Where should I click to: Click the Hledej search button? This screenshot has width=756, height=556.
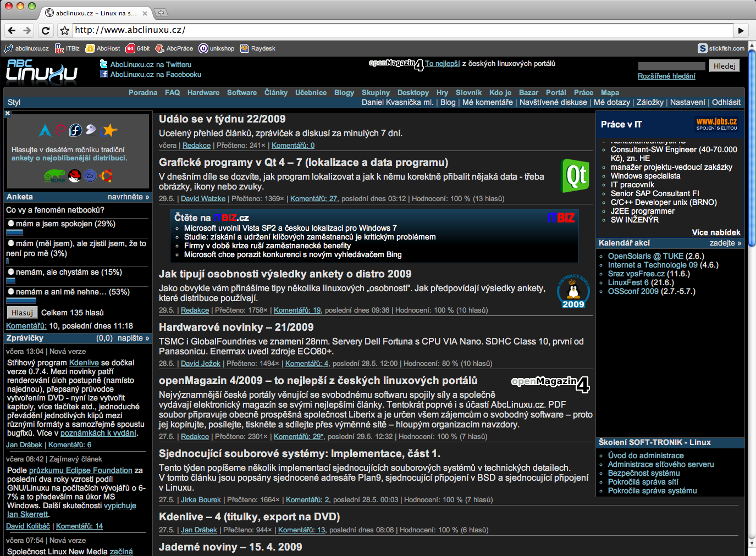tap(724, 66)
